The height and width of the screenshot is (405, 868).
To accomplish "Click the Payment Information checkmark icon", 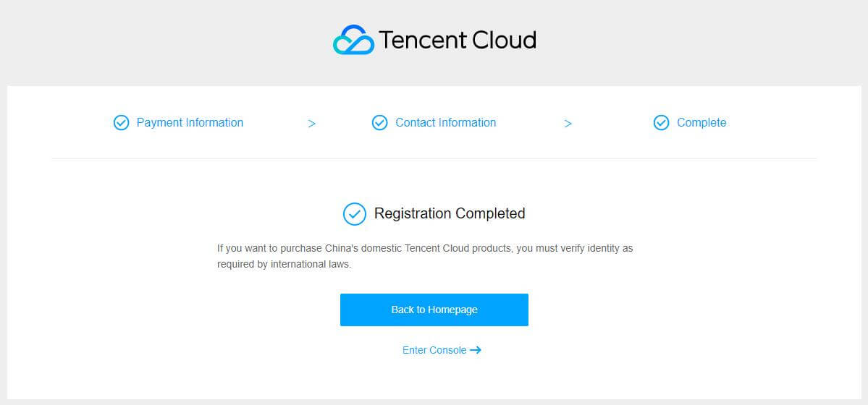I will click(x=121, y=123).
